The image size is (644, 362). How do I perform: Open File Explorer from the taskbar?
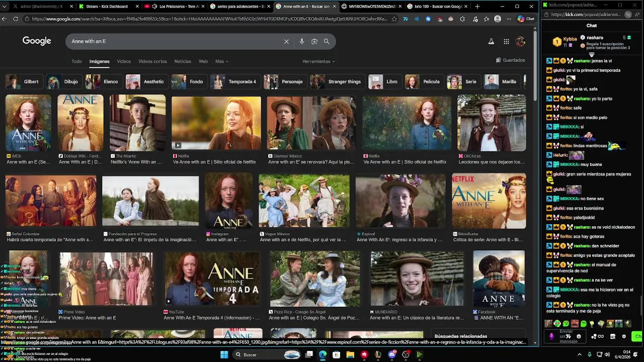point(350,354)
